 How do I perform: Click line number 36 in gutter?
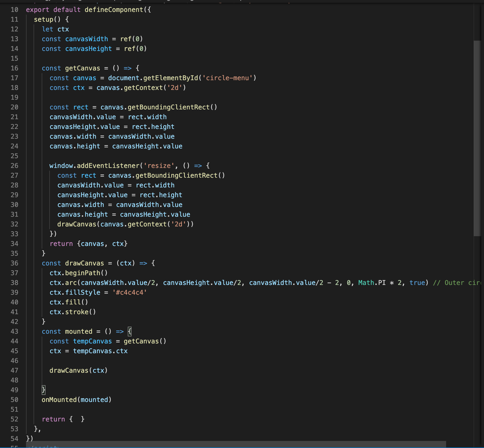14,263
